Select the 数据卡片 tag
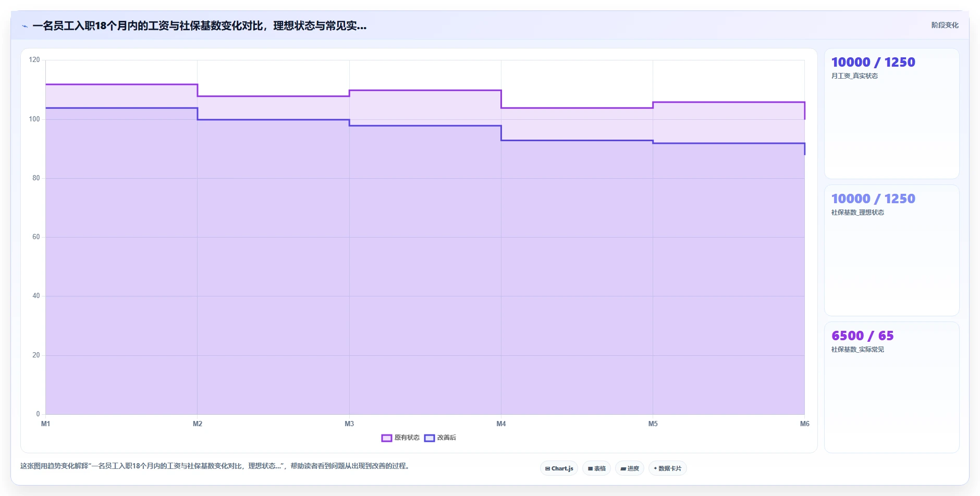 pos(667,468)
